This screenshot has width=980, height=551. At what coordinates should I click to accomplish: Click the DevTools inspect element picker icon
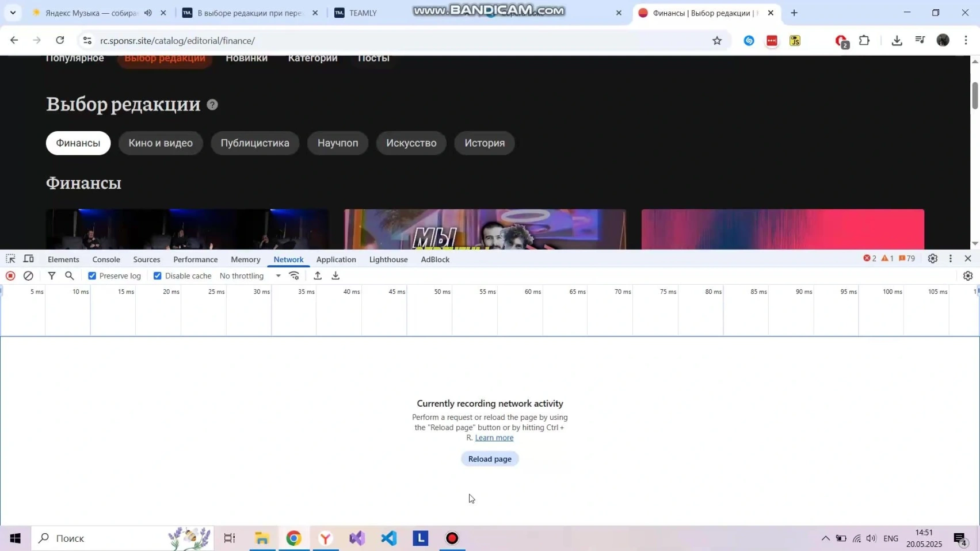coord(10,259)
